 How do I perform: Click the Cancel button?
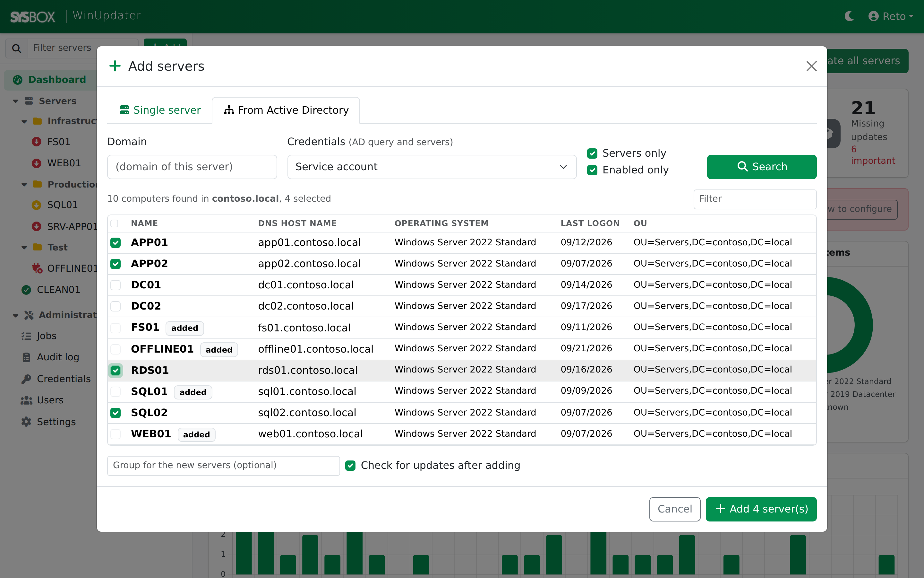click(675, 509)
